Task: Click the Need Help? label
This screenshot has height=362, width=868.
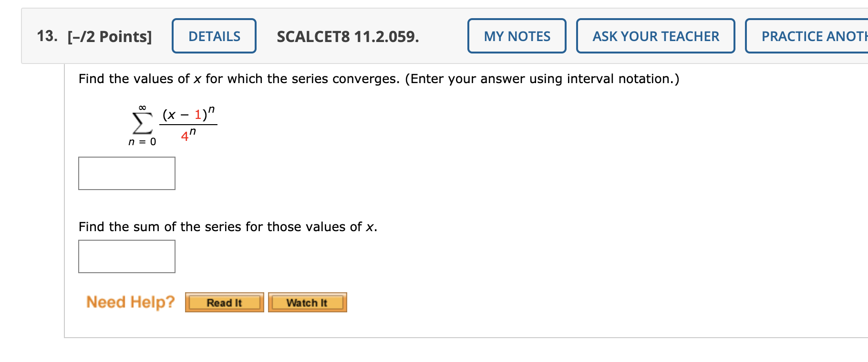Action: (x=131, y=301)
